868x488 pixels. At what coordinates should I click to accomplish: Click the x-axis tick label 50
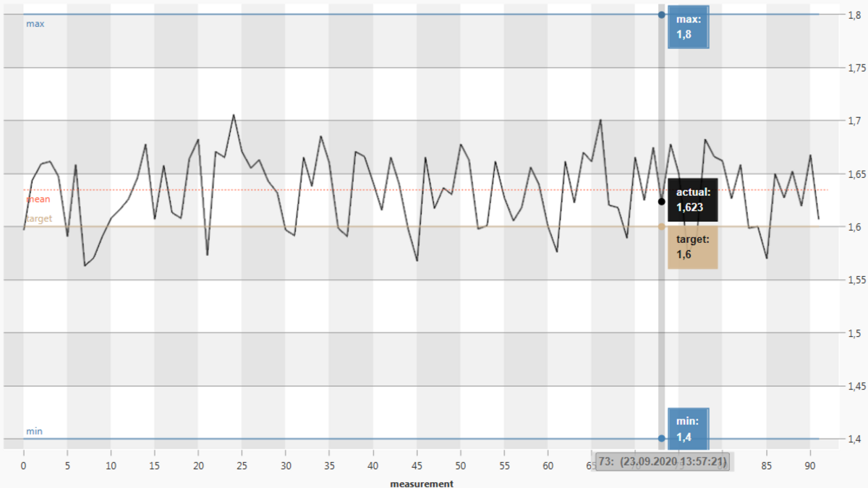pyautogui.click(x=460, y=465)
